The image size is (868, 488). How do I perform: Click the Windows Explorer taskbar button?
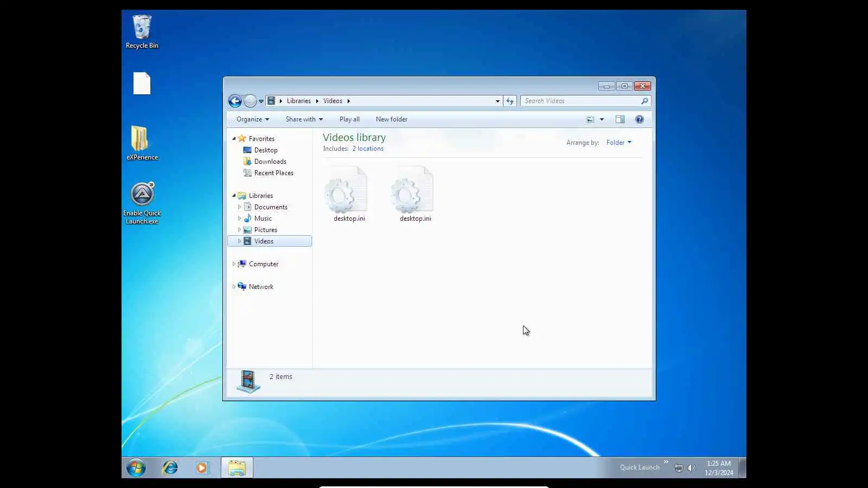click(237, 468)
